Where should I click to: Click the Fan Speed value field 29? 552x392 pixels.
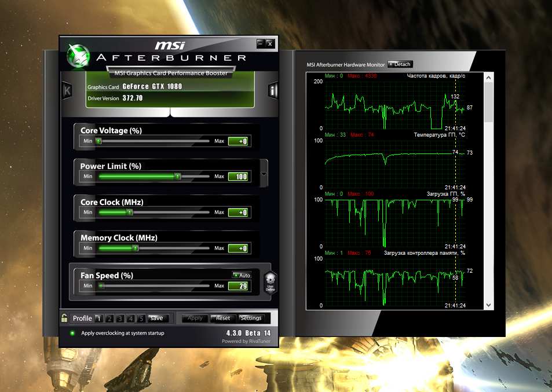click(x=238, y=285)
